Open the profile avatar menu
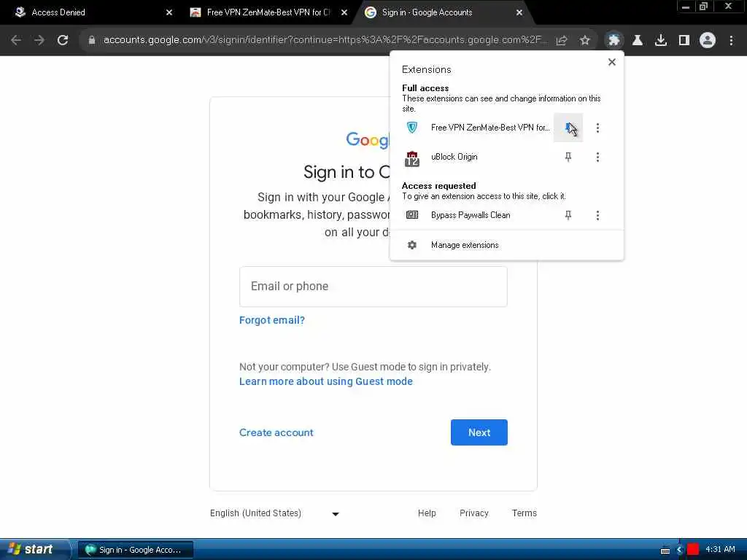The width and height of the screenshot is (747, 560). [708, 41]
